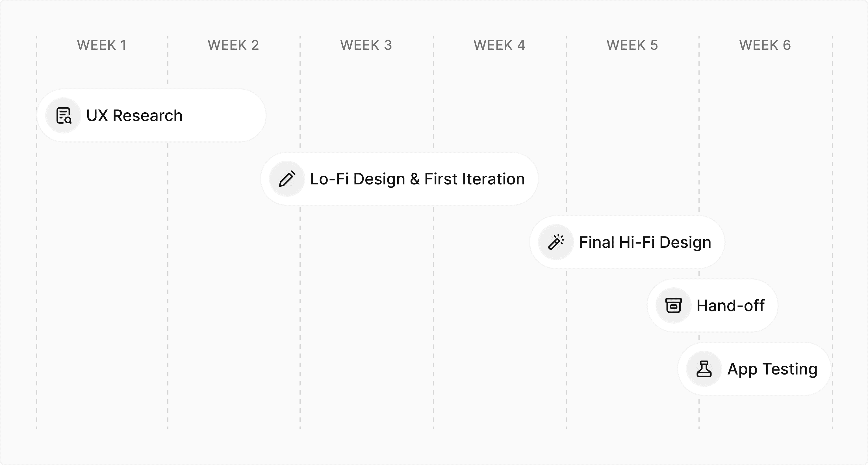
Task: Click the WEEK 2 column header
Action: [233, 45]
